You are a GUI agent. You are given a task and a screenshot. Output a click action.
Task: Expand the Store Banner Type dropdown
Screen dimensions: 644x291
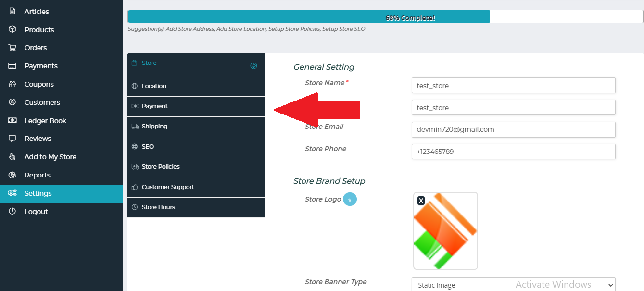pyautogui.click(x=513, y=285)
